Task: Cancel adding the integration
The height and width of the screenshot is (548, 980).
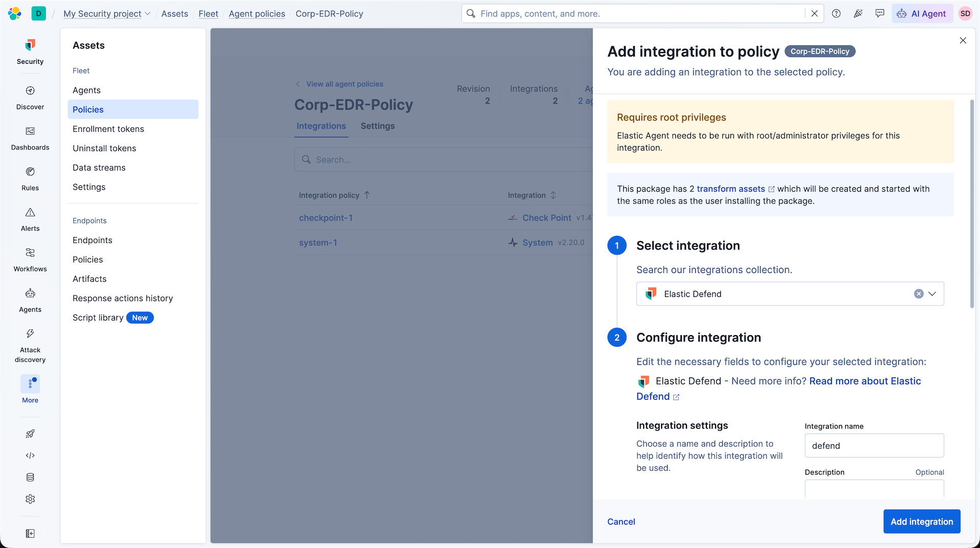Action: [x=621, y=521]
